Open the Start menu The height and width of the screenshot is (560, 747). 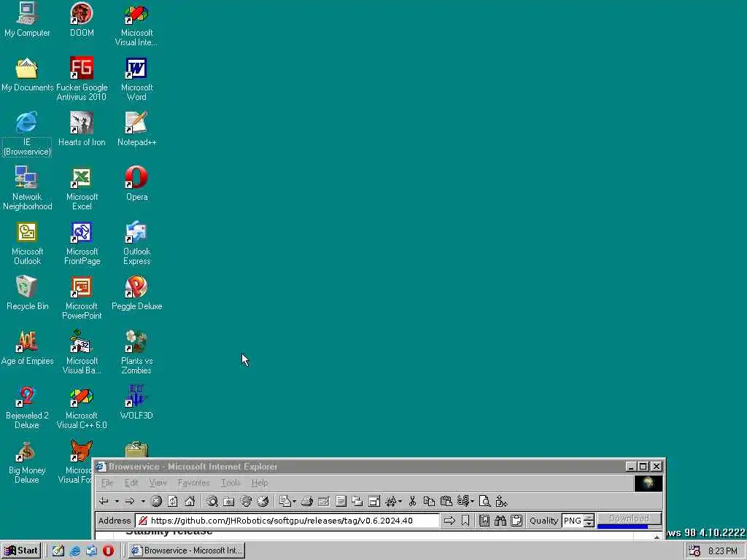[21, 551]
